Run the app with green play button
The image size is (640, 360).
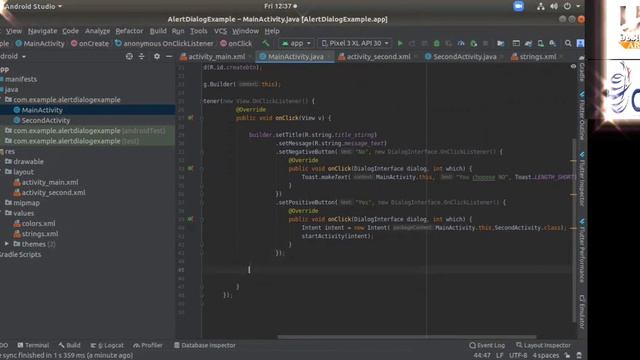(x=400, y=43)
